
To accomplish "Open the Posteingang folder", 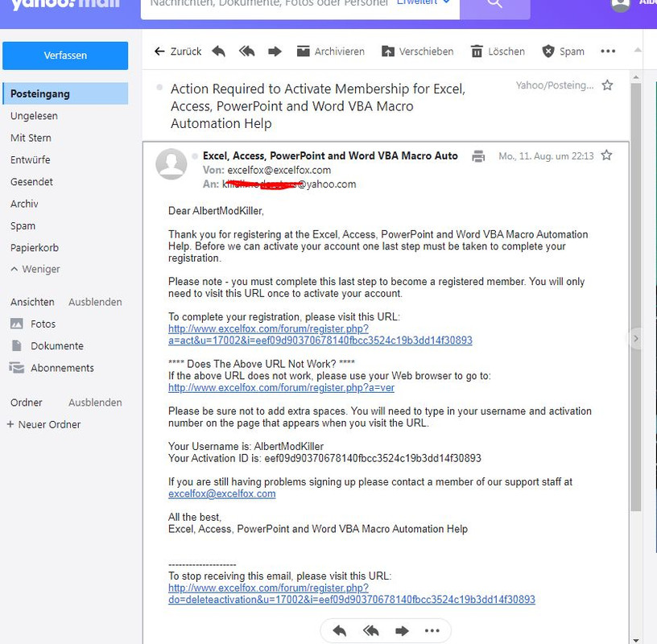I will coord(65,93).
